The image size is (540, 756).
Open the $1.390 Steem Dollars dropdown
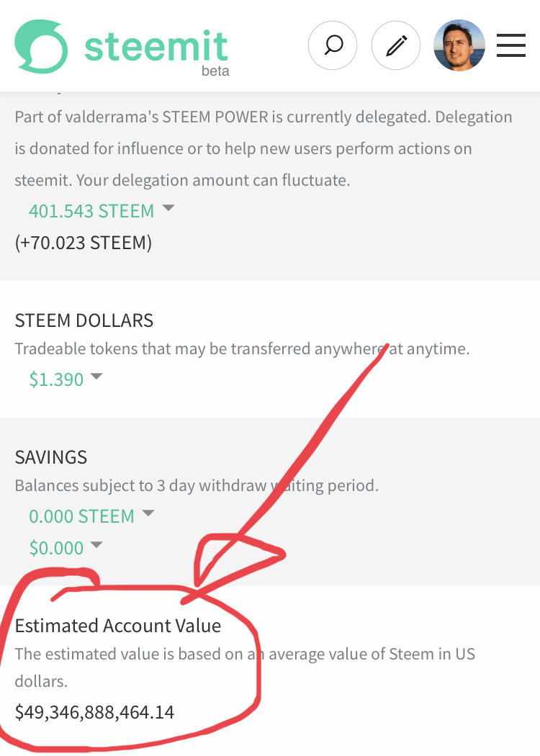[56, 379]
